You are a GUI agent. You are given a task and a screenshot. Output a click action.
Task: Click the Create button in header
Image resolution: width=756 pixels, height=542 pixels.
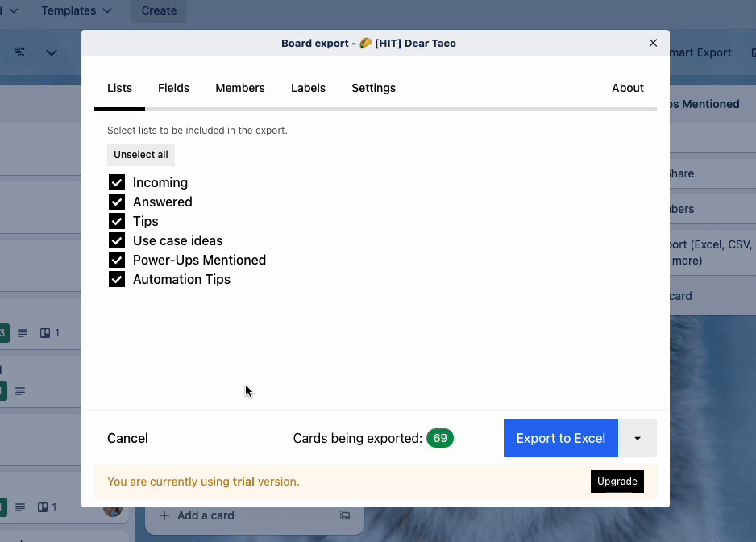coord(159,10)
